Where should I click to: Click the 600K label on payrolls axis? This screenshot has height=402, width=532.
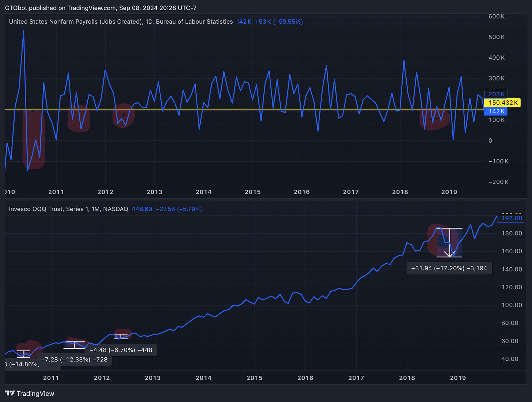497,16
